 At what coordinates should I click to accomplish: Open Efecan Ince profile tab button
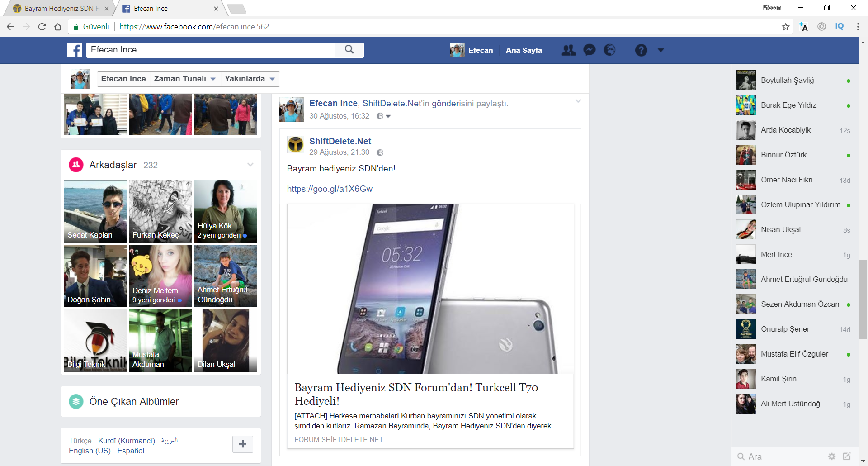tap(123, 79)
